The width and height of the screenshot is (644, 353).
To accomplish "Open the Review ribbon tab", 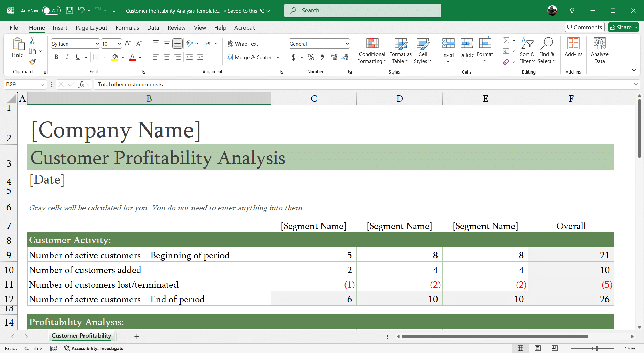I will (x=177, y=28).
